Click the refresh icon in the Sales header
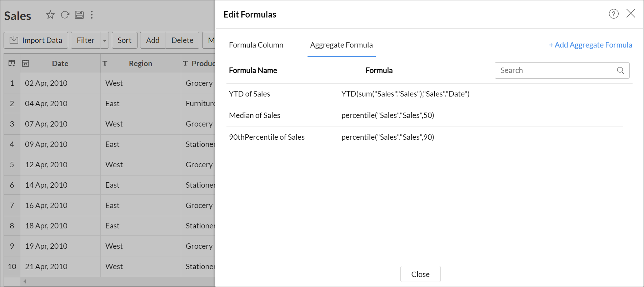644x287 pixels. (x=65, y=15)
